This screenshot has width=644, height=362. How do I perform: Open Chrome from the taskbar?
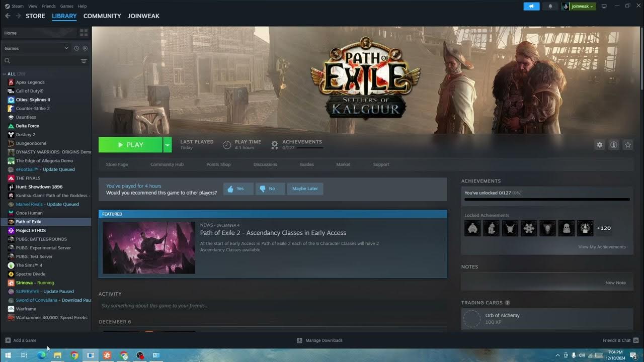[74, 355]
